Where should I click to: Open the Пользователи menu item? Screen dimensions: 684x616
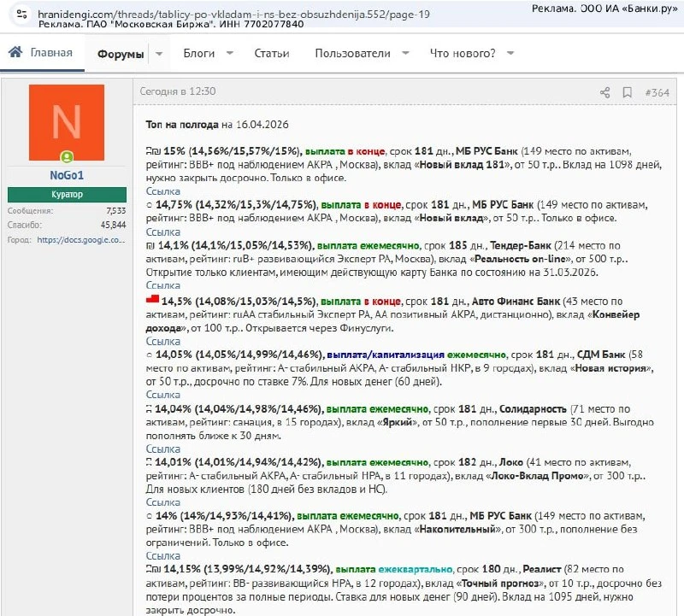[352, 53]
